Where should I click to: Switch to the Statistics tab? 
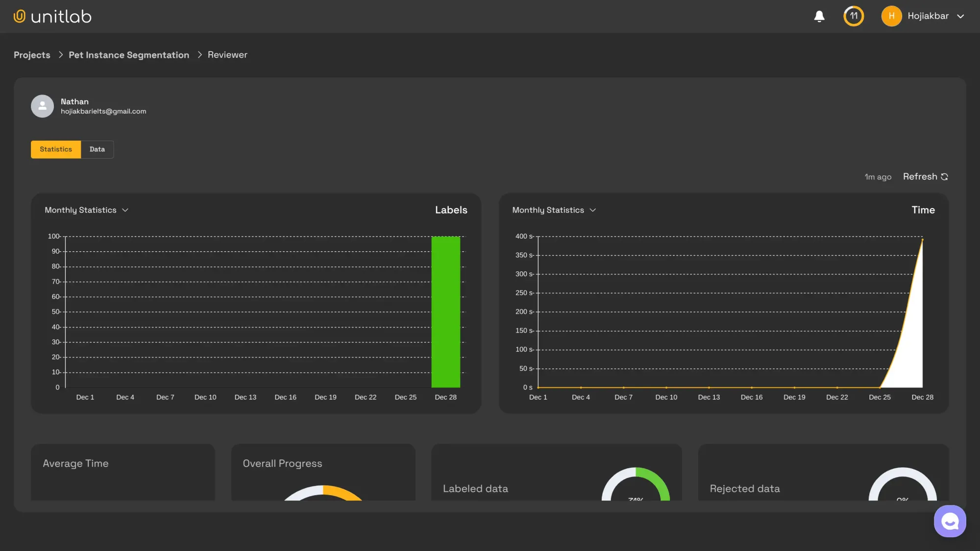pos(55,149)
